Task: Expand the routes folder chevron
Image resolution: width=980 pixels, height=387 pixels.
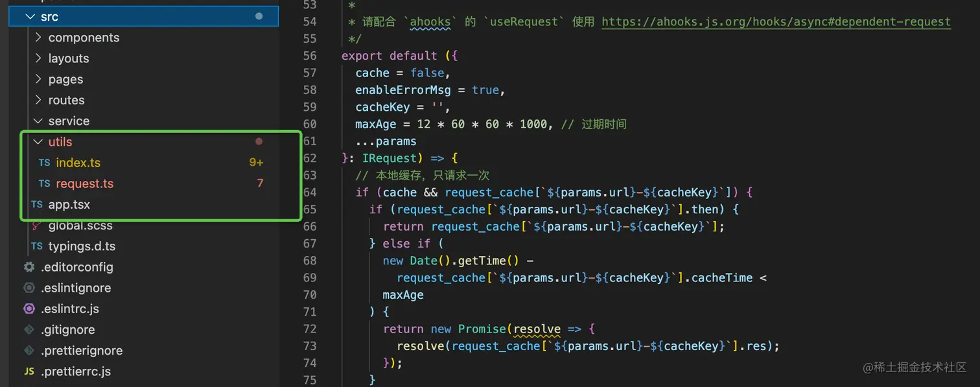Action: pos(38,100)
